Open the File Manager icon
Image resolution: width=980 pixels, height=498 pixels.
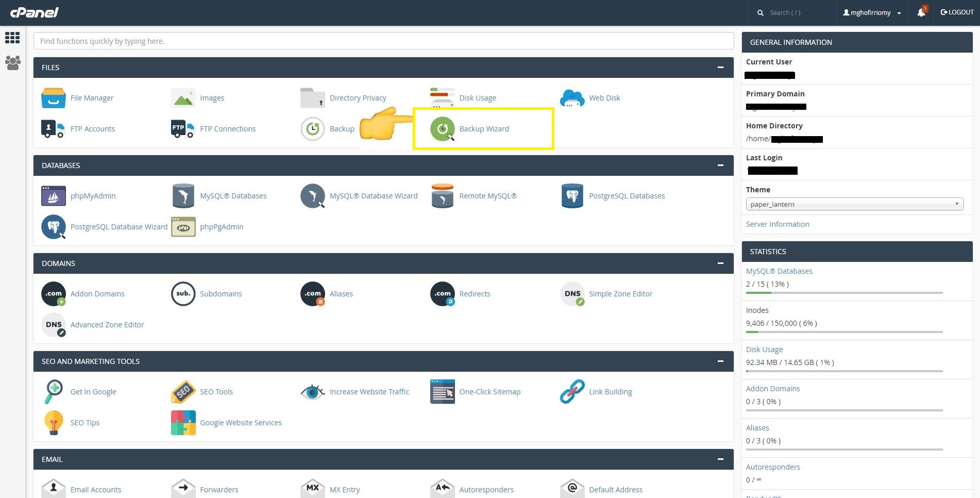click(54, 98)
